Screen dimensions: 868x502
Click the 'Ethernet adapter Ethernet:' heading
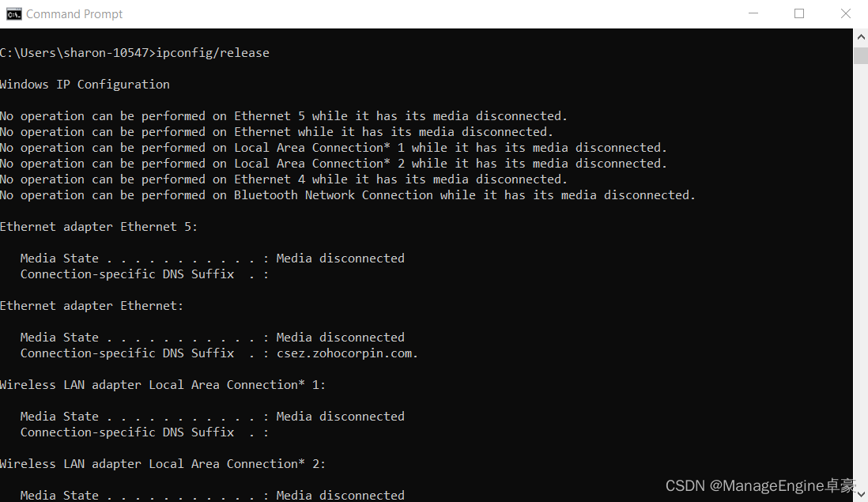[x=92, y=306]
